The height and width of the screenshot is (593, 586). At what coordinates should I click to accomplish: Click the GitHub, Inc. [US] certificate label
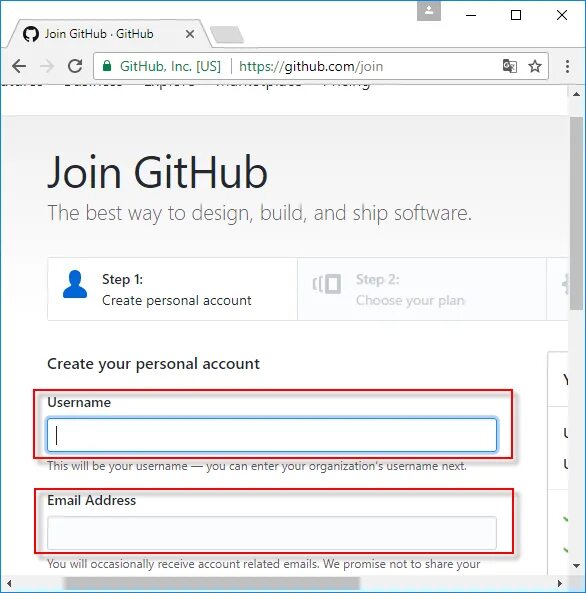(170, 67)
